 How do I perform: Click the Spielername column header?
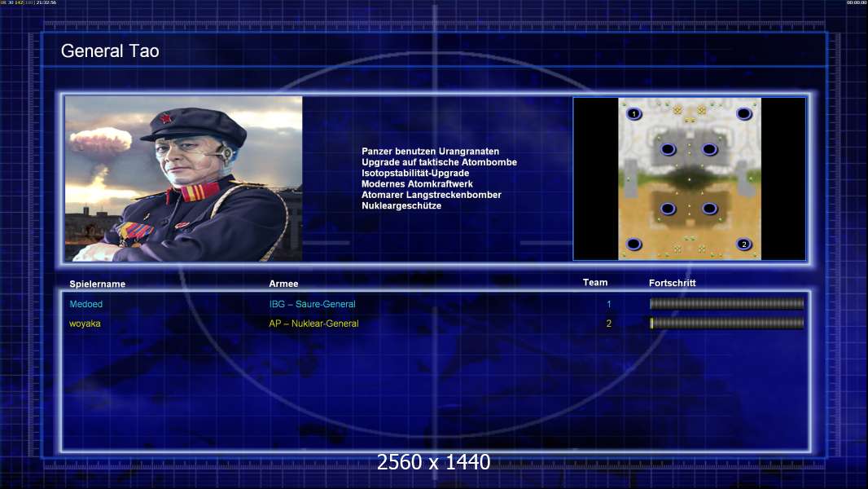click(x=98, y=284)
